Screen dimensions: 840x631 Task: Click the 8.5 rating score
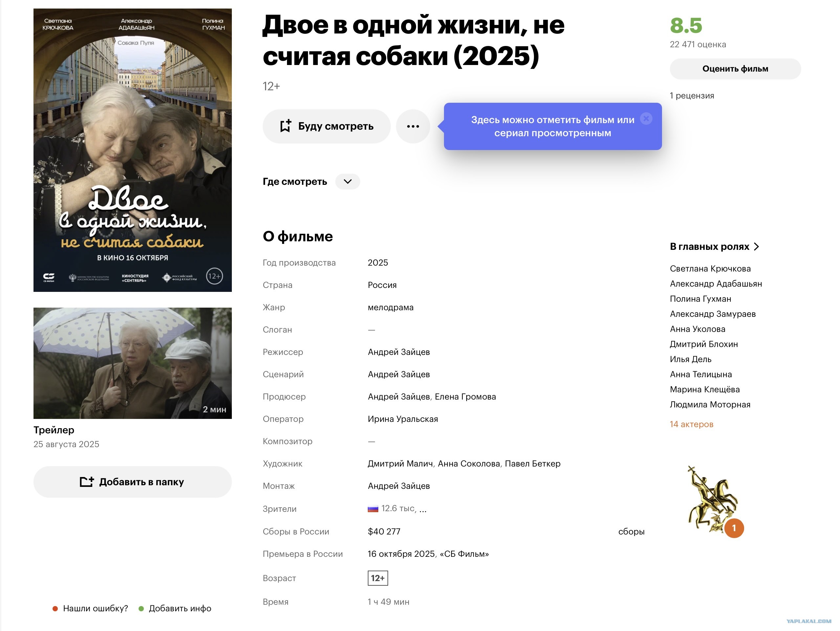[x=686, y=25]
